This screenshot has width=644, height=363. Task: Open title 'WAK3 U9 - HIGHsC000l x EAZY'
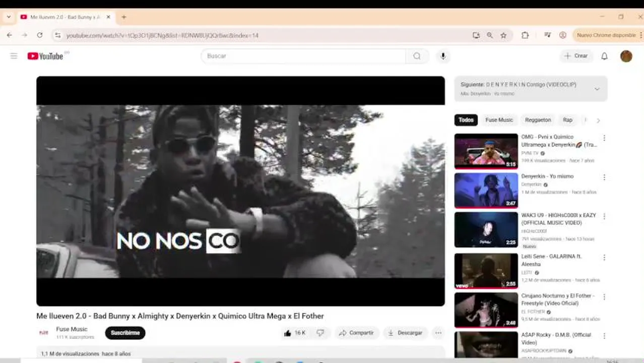pyautogui.click(x=558, y=219)
